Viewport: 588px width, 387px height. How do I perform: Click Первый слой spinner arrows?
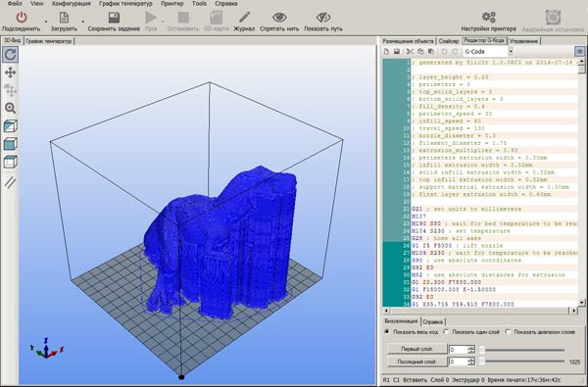click(x=471, y=350)
